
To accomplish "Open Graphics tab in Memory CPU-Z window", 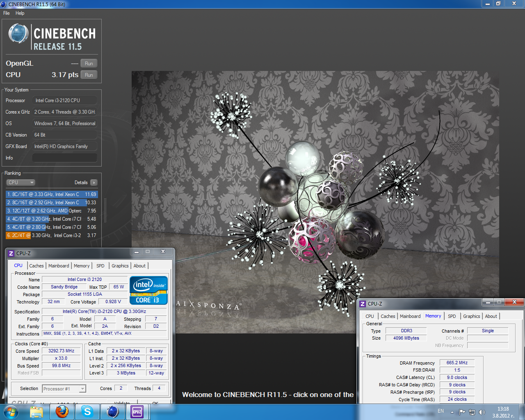I will point(472,316).
